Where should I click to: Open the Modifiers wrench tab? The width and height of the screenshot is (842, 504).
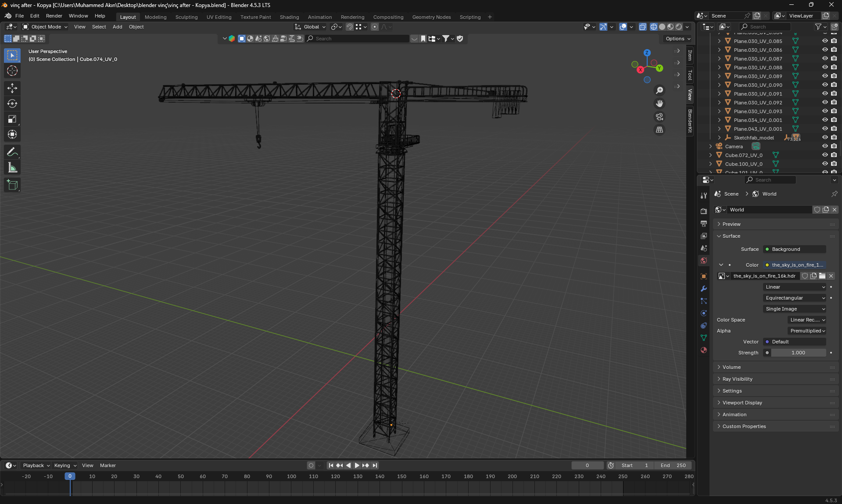(x=704, y=289)
